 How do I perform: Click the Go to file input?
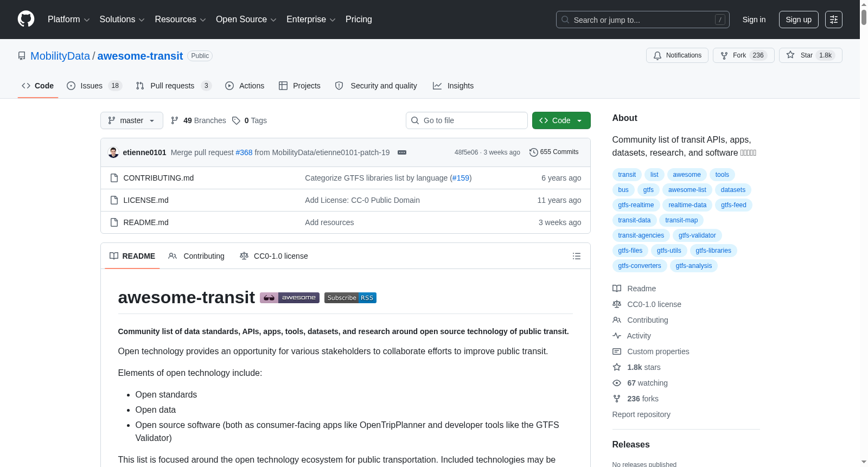[x=467, y=120]
